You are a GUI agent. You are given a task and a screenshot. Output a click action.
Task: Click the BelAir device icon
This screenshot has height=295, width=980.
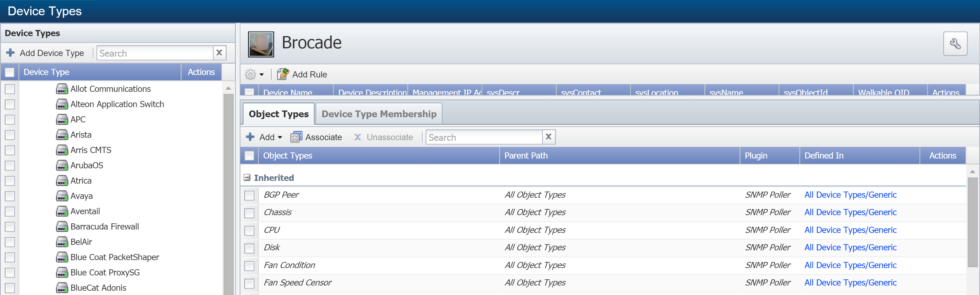[x=62, y=242]
